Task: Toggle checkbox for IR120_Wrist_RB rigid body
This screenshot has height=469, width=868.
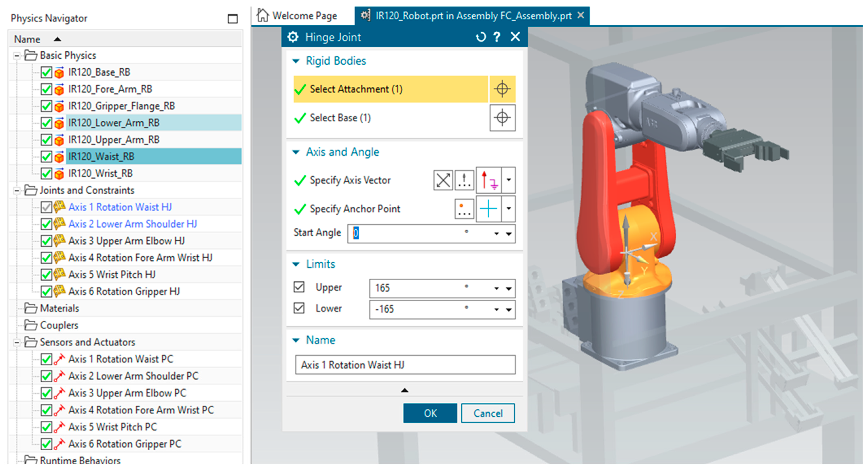Action: 46,174
